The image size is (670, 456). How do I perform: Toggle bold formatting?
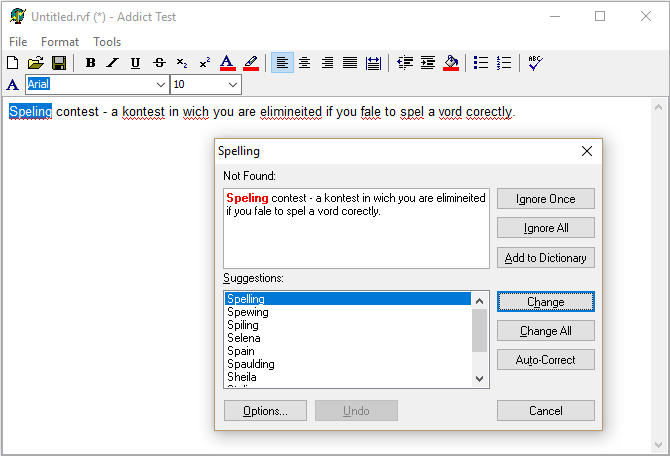point(90,63)
